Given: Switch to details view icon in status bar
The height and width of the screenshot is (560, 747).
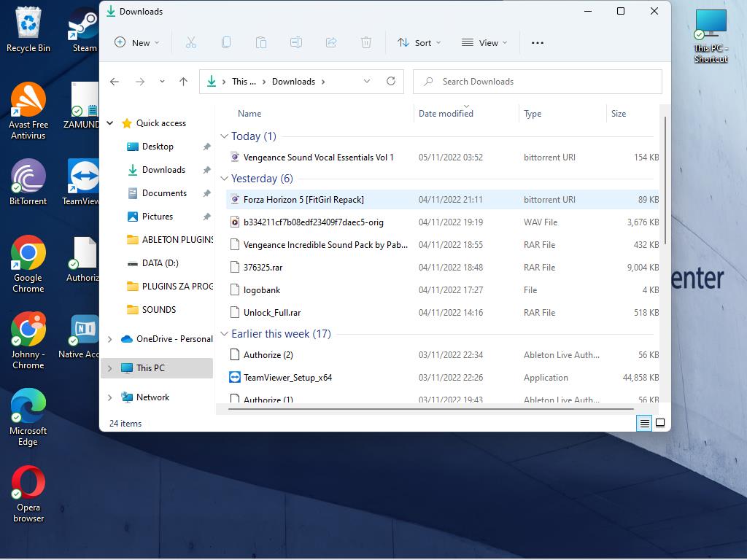Looking at the screenshot, I should (644, 423).
